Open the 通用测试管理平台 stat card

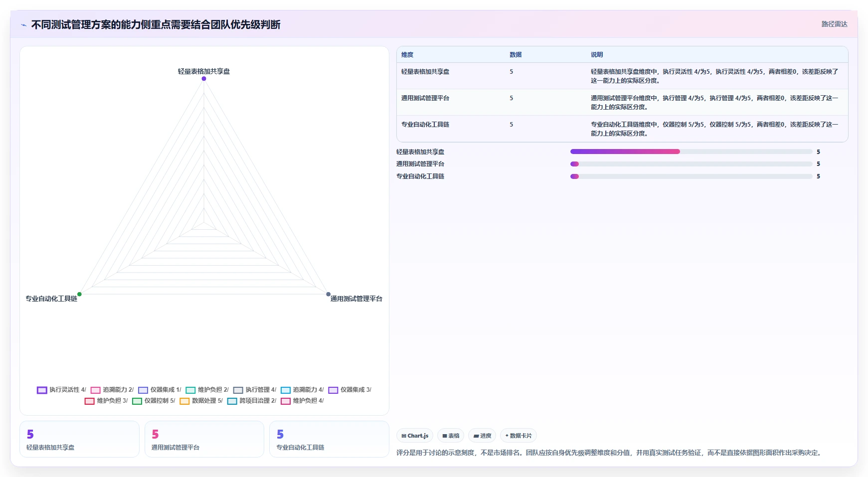click(204, 439)
